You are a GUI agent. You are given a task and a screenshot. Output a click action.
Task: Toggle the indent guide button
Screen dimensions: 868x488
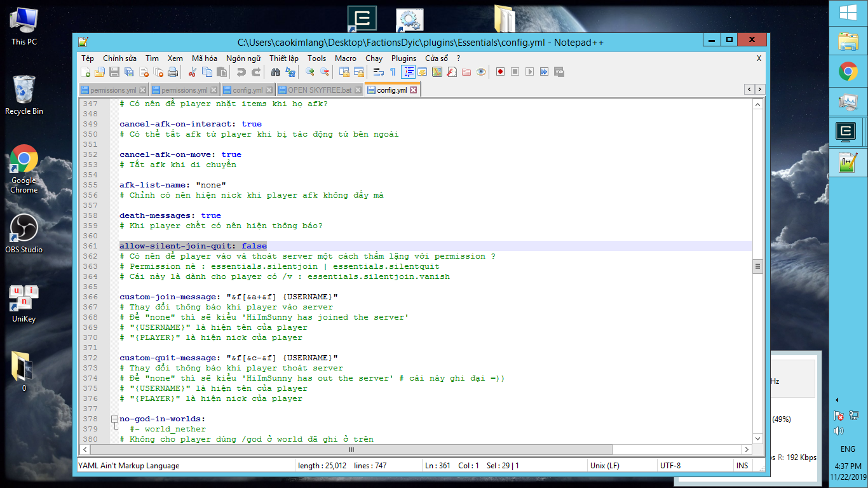tap(408, 72)
